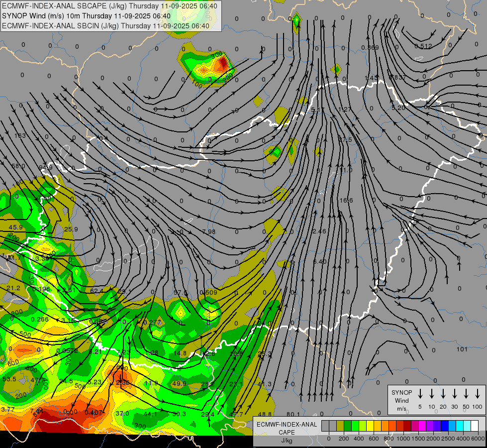Click the 4000 tick label on CAPE scale
The height and width of the screenshot is (448, 487).
463,439
